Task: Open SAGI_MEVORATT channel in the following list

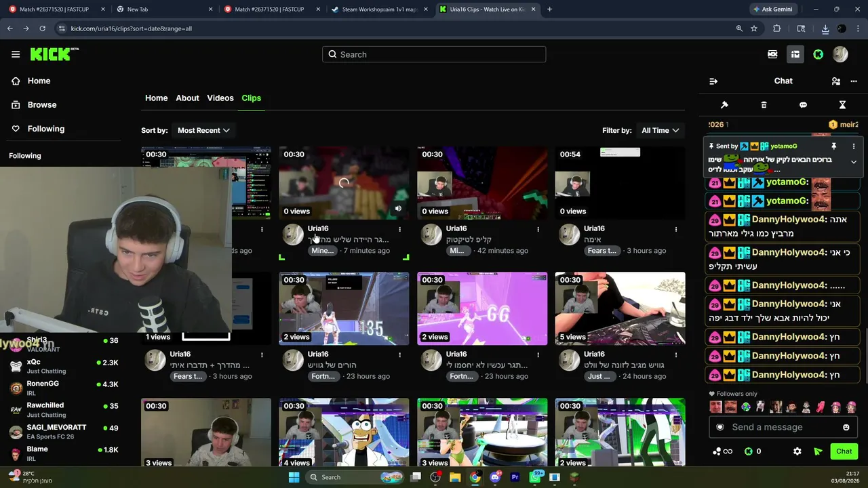Action: point(64,431)
